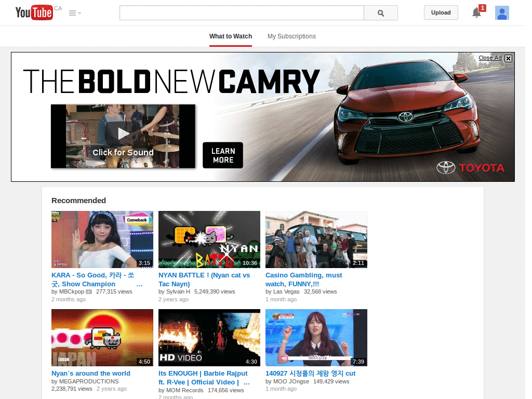Viewport: 532px width, 399px height.
Task: Open the MEGAPRODUCTIONS channel link
Action: (89, 381)
